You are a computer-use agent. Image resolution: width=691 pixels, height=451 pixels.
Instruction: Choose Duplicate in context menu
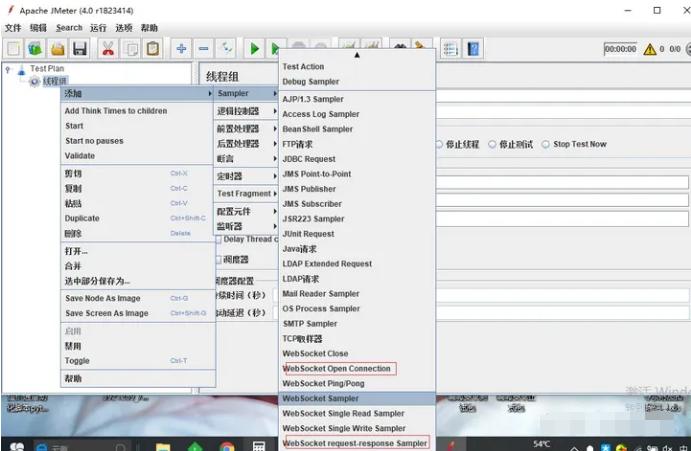tap(137, 218)
